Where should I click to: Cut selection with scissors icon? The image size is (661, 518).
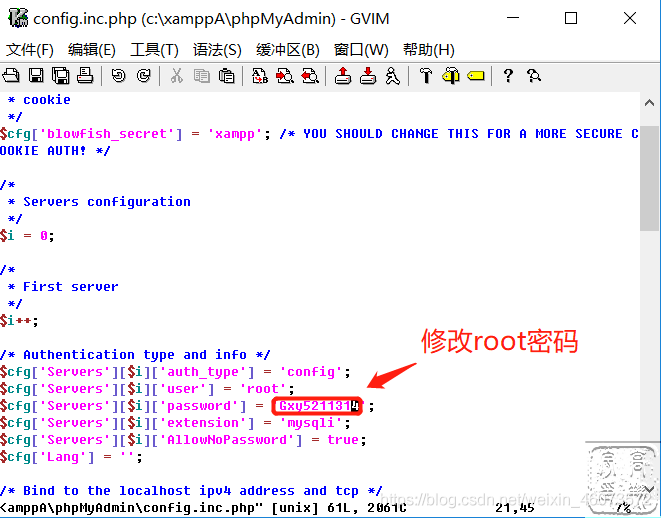coord(177,76)
